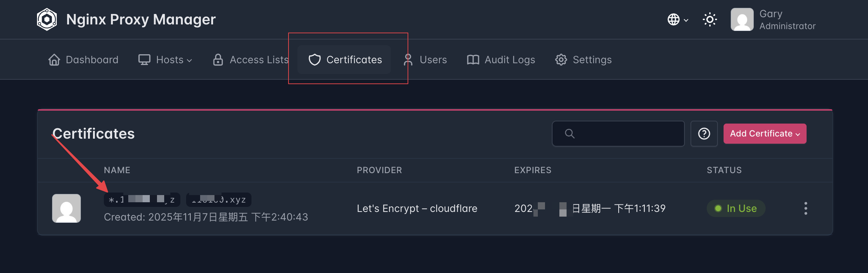868x273 pixels.
Task: Expand the Hosts menu
Action: coord(165,60)
